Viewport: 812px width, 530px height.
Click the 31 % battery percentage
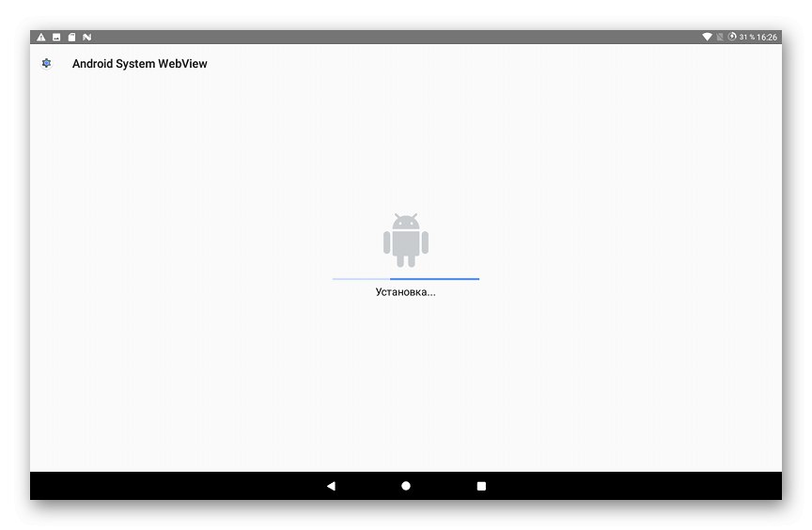click(x=747, y=37)
